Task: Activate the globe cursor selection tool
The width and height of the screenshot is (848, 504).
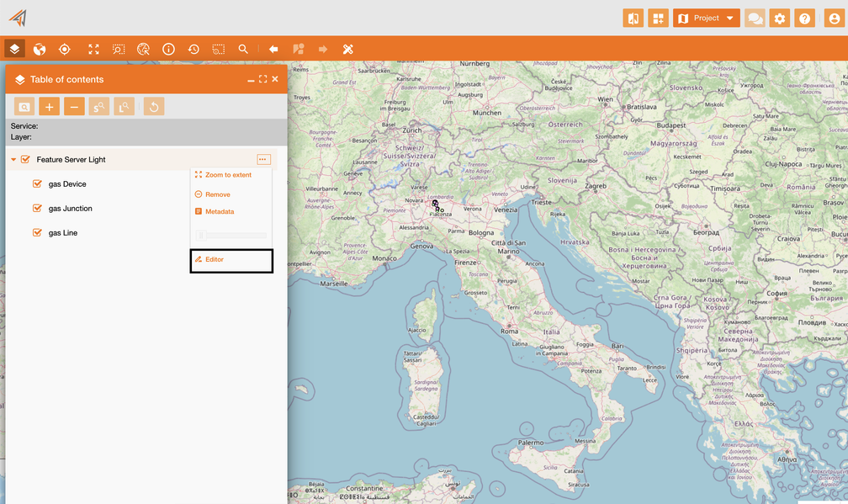Action: coord(143,49)
